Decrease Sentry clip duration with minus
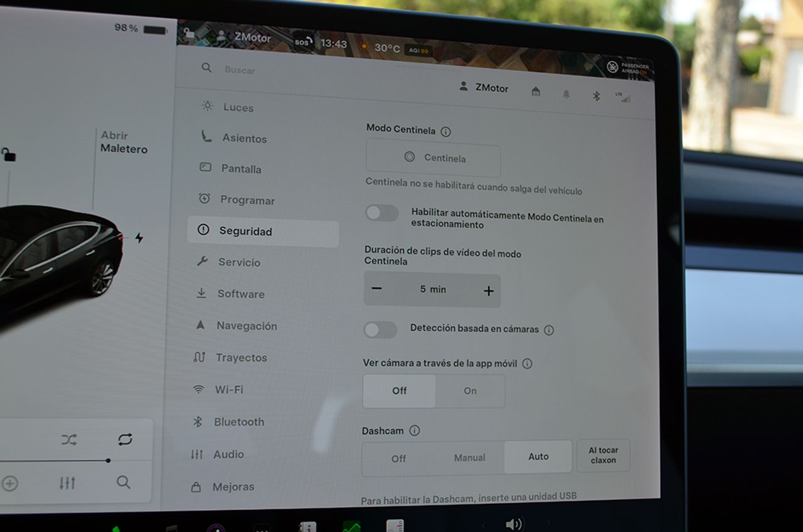803x532 pixels. click(x=376, y=289)
